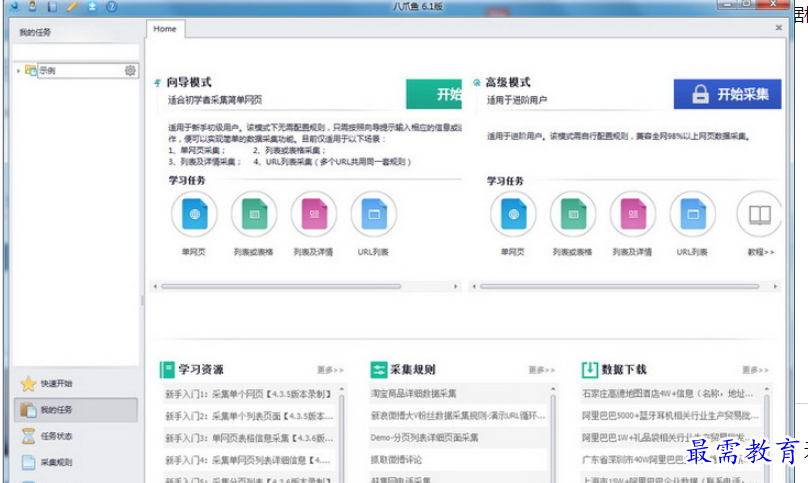Select 任务状态 hourglass item in sidebar

76,436
